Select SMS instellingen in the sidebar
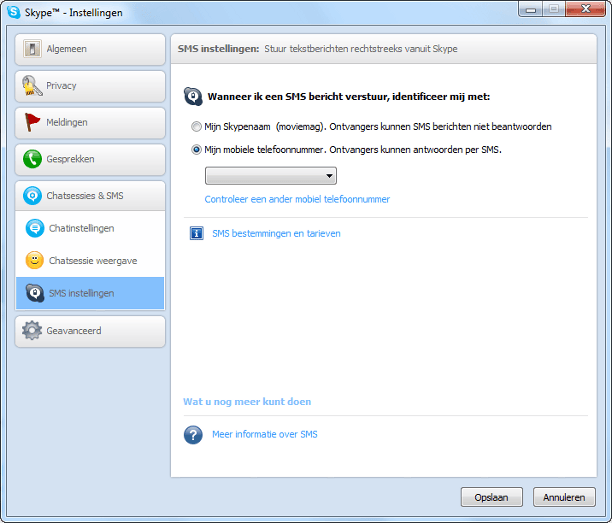This screenshot has width=612, height=523. 90,293
